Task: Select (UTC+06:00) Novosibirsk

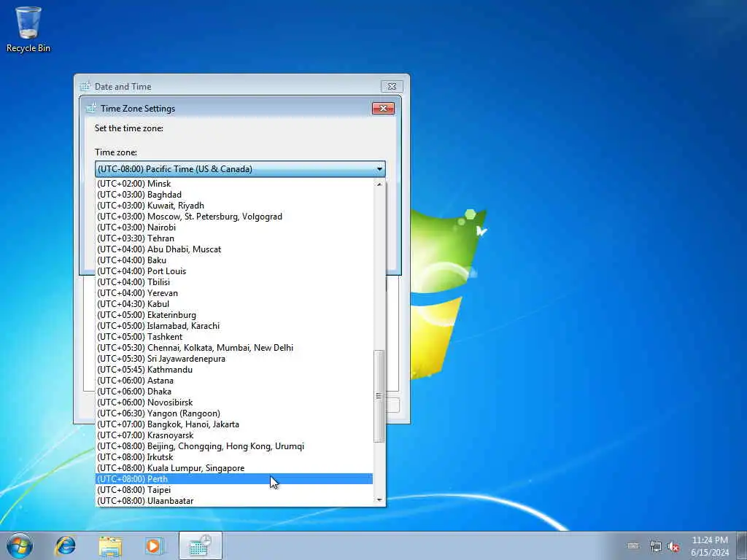Action: pos(234,402)
